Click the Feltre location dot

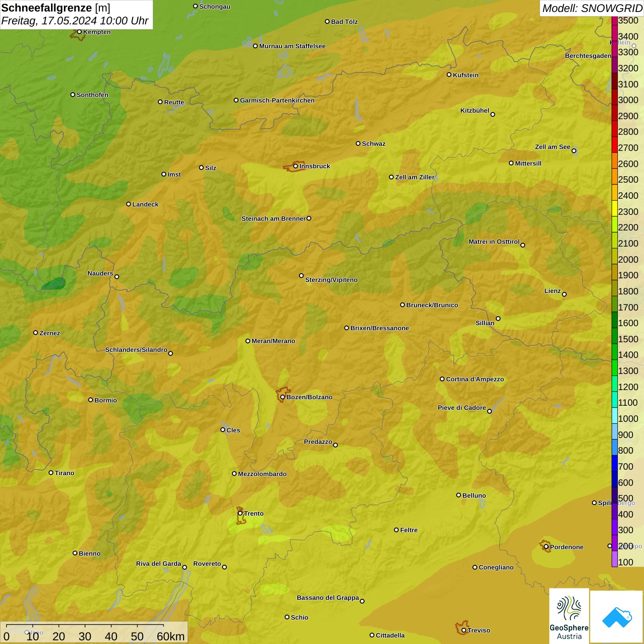point(396,530)
